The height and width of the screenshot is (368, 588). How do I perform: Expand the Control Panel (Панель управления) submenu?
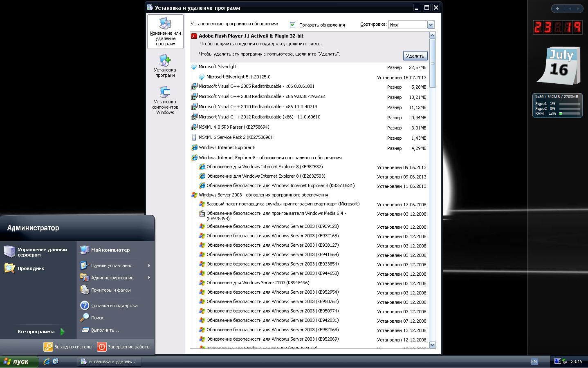[x=116, y=265]
